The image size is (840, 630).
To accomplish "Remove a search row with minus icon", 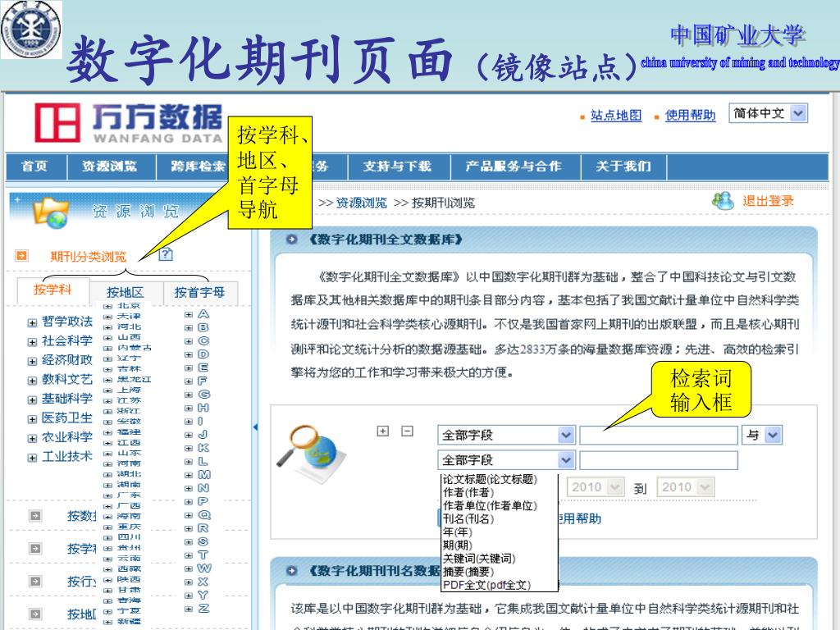I will (x=407, y=431).
